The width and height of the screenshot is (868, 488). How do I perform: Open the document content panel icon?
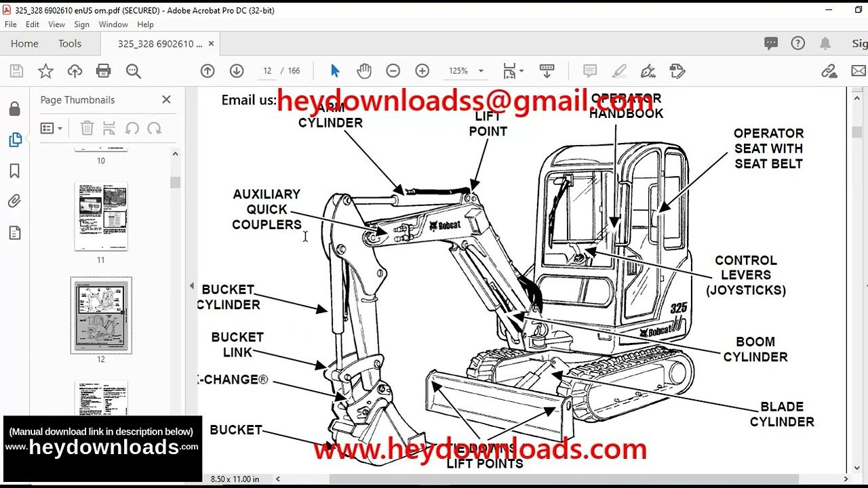(14, 233)
